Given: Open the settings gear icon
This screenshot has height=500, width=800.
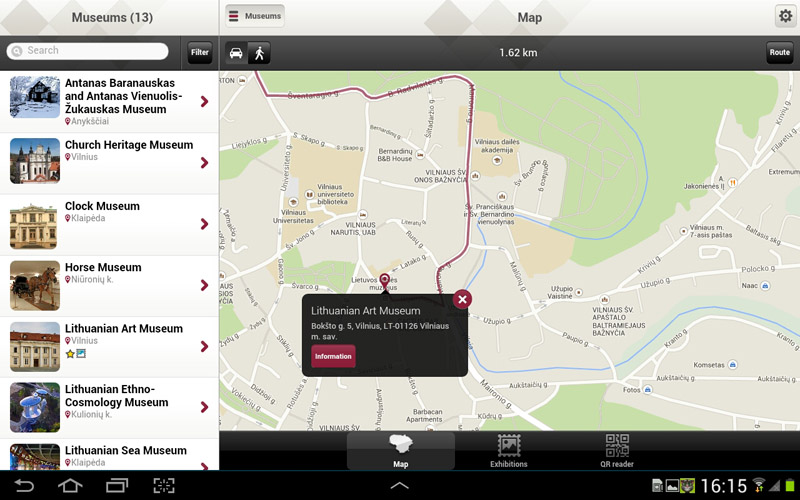Looking at the screenshot, I should point(785,16).
